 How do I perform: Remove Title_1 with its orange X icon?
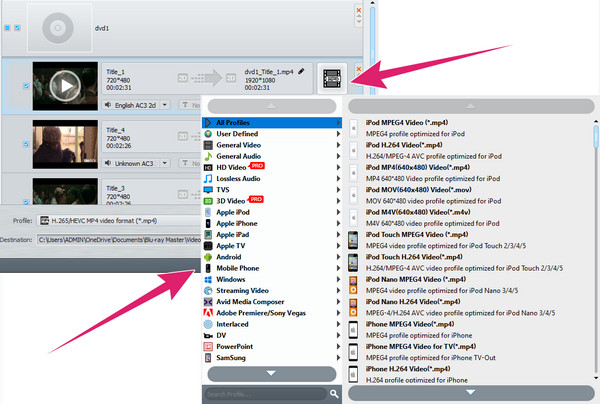(359, 69)
